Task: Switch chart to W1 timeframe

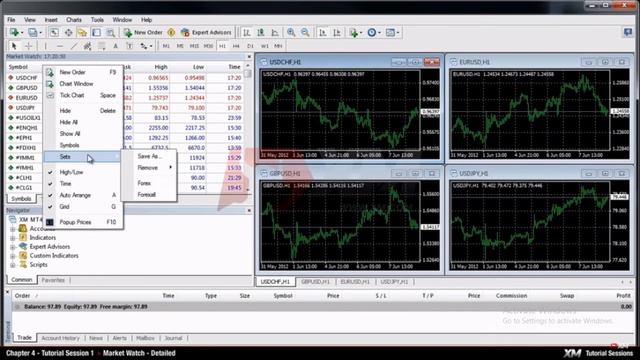Action: pos(264,46)
